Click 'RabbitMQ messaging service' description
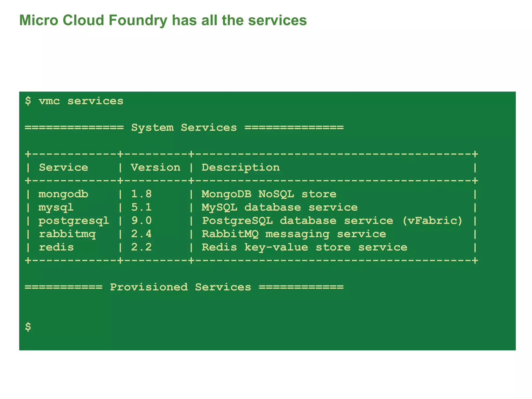 tap(294, 234)
